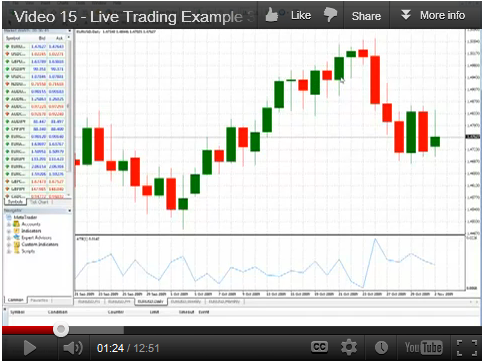
Task: Open the Share panel
Action: tap(366, 16)
